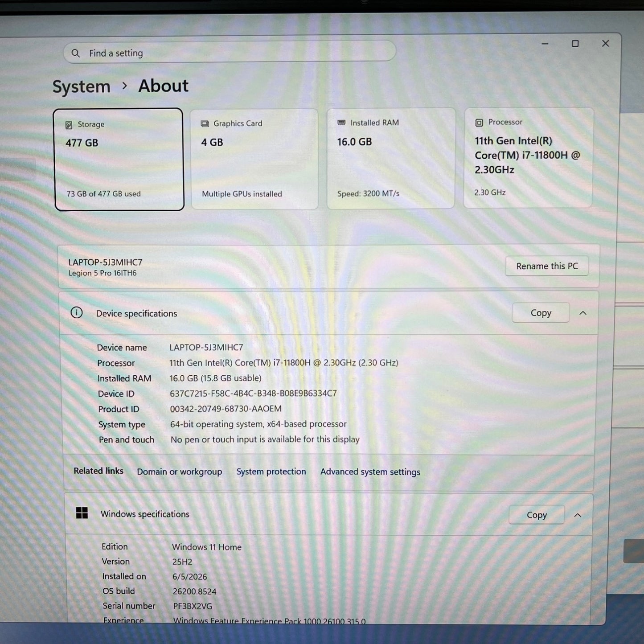644x644 pixels.
Task: Click the Device name value LAPTOP-5J3MIHC7
Action: coord(206,347)
